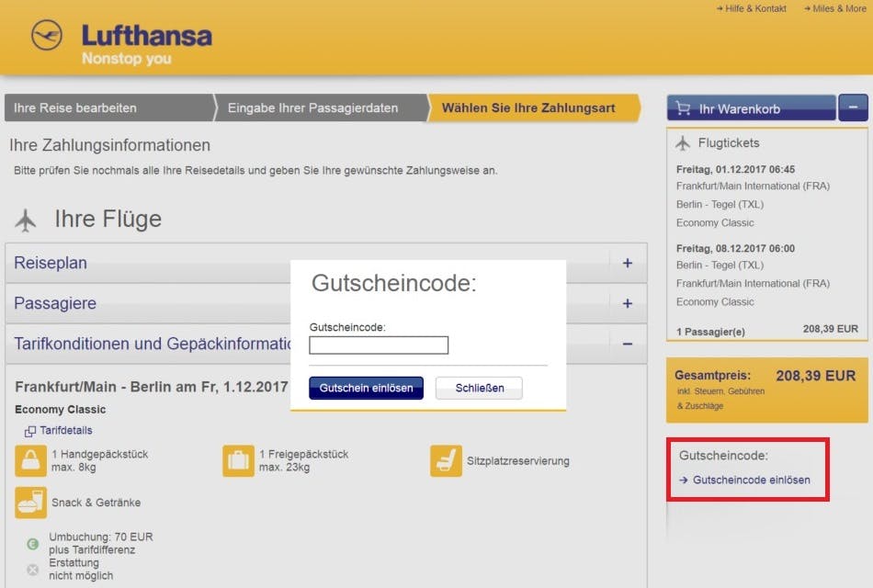873x588 pixels.
Task: Collapse the Warenkorb with minus button
Action: pyautogui.click(x=853, y=107)
